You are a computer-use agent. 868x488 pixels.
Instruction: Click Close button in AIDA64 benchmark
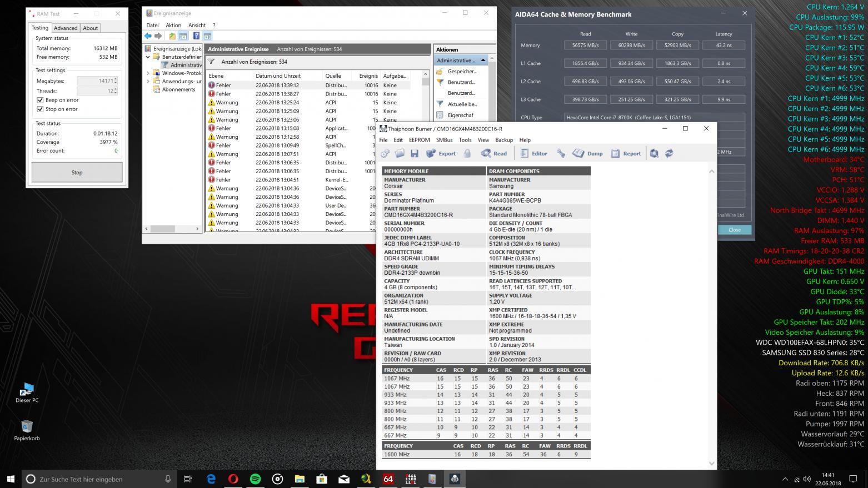tap(735, 230)
